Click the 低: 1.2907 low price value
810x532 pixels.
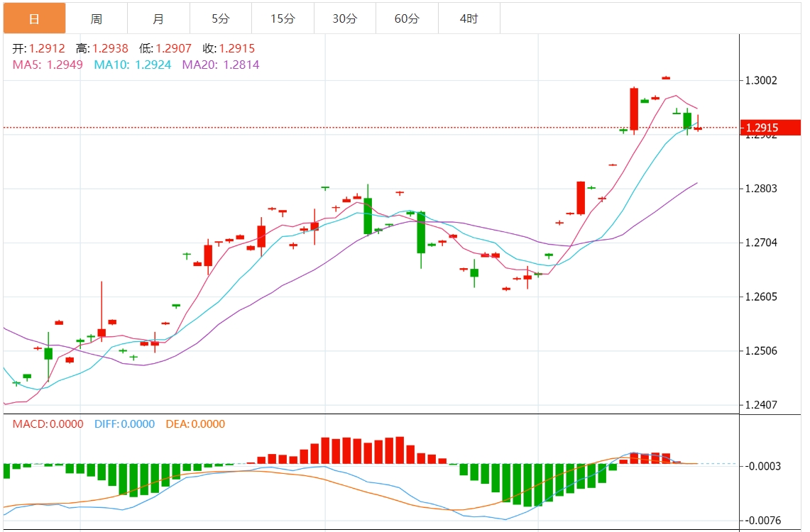tap(165, 48)
